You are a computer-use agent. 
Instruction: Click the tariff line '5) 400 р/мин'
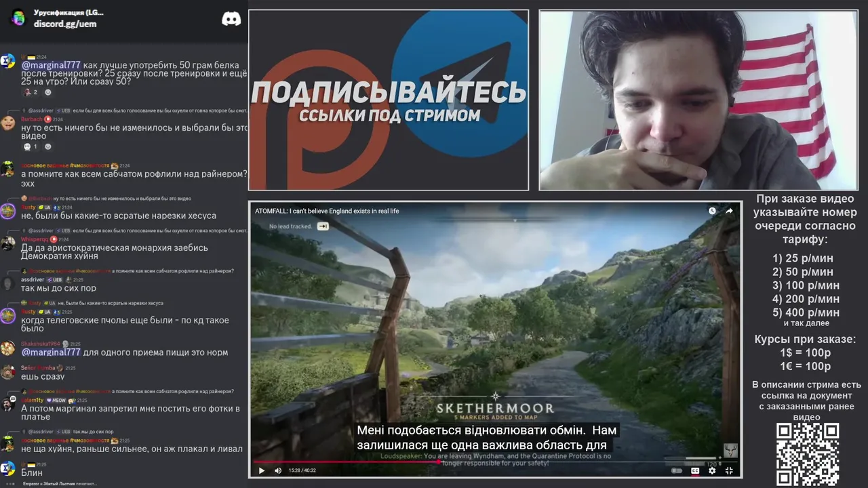pos(806,312)
